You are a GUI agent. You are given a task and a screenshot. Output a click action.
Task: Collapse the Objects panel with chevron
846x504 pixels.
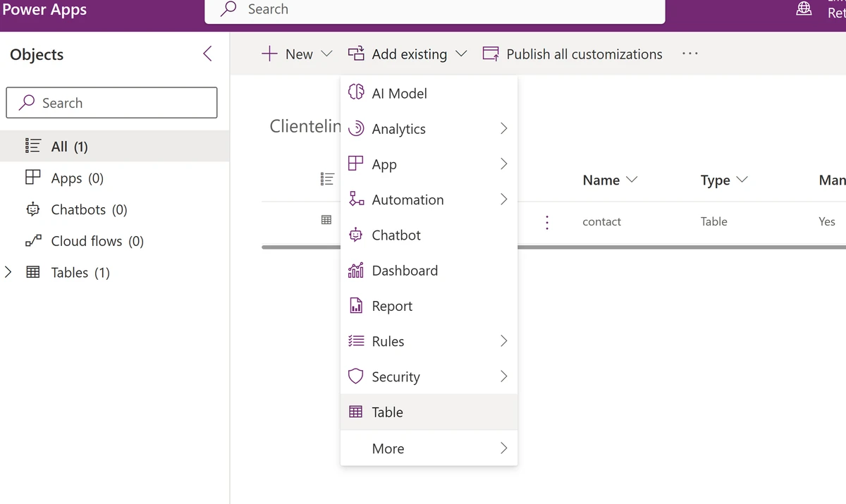pos(207,54)
